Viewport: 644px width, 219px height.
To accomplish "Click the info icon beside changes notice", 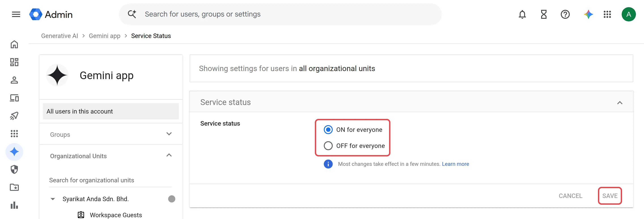I will (x=328, y=164).
